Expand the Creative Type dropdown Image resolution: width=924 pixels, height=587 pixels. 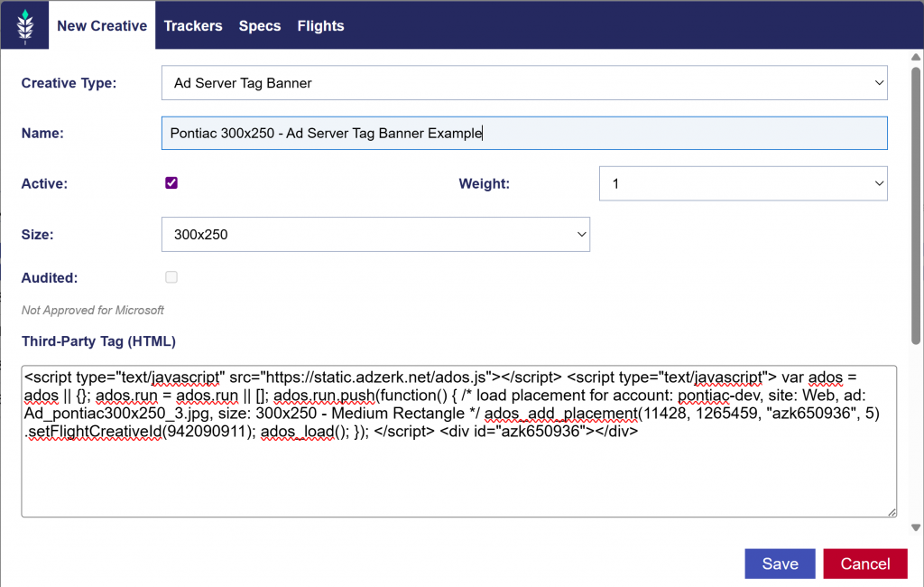[524, 83]
